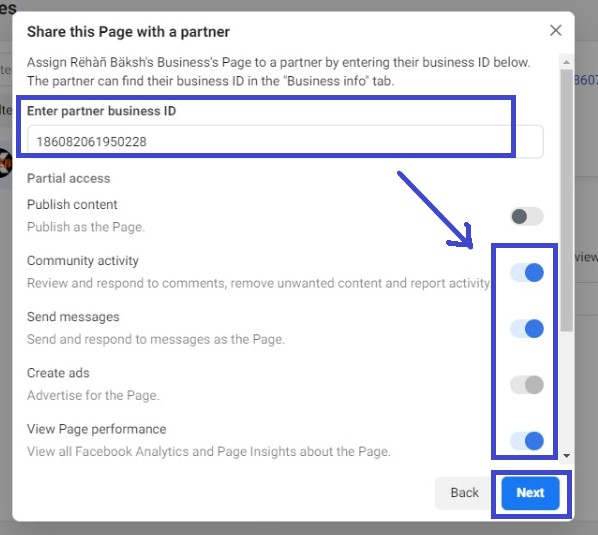Click the 'Share this Page with a partner' title

coord(128,32)
